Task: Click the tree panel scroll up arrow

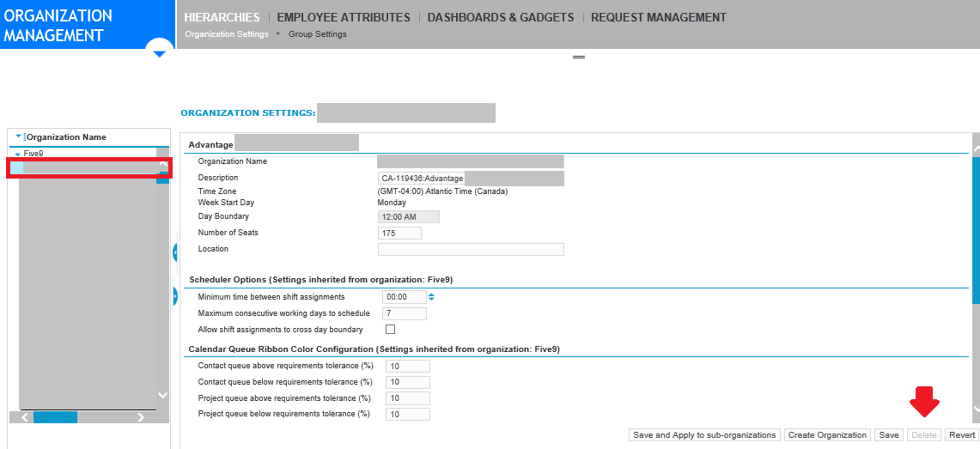Action: pyautogui.click(x=163, y=166)
